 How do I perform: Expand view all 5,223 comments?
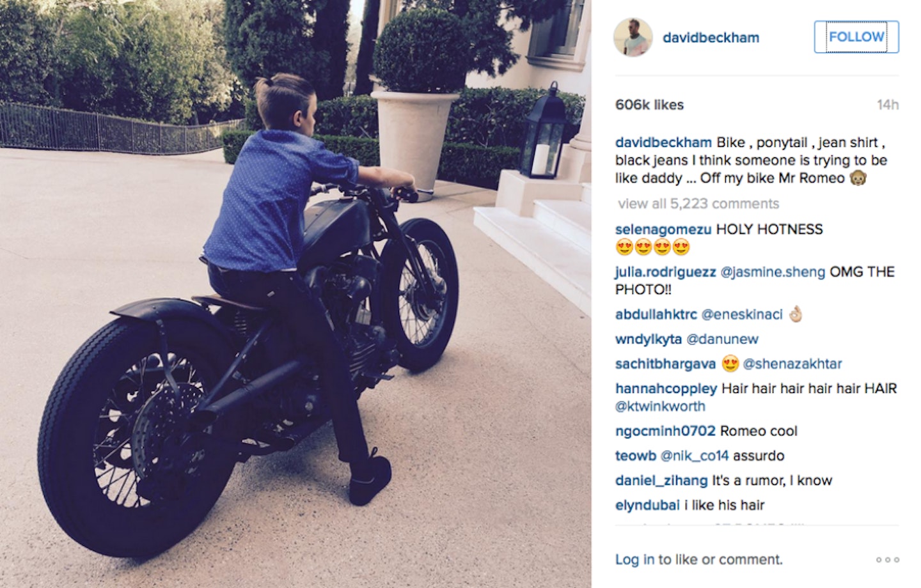[x=698, y=204]
